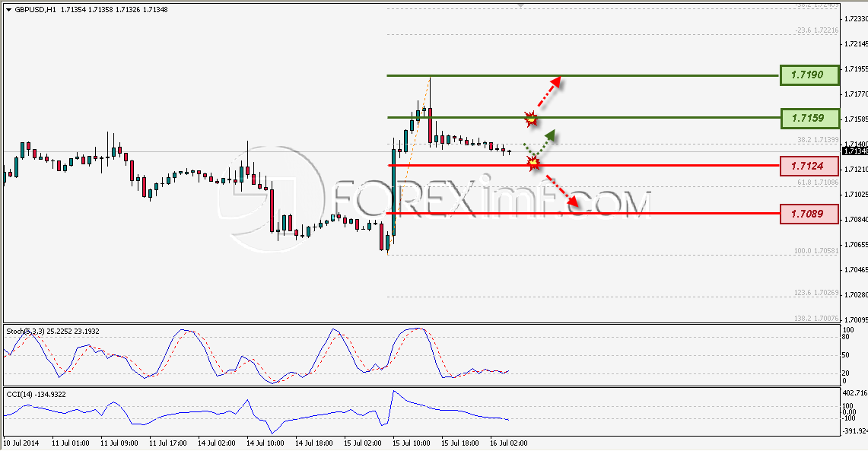Select the 14 Jul 10:00 time axis label
Image resolution: width=868 pixels, height=451 pixels.
point(265,443)
